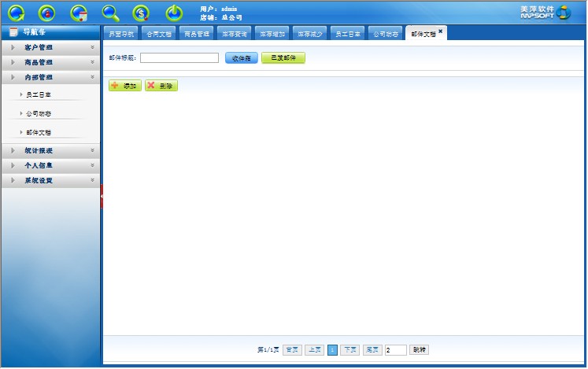Click the 添加 button with plus icon
Image resolution: width=588 pixels, height=369 pixels.
[x=125, y=86]
